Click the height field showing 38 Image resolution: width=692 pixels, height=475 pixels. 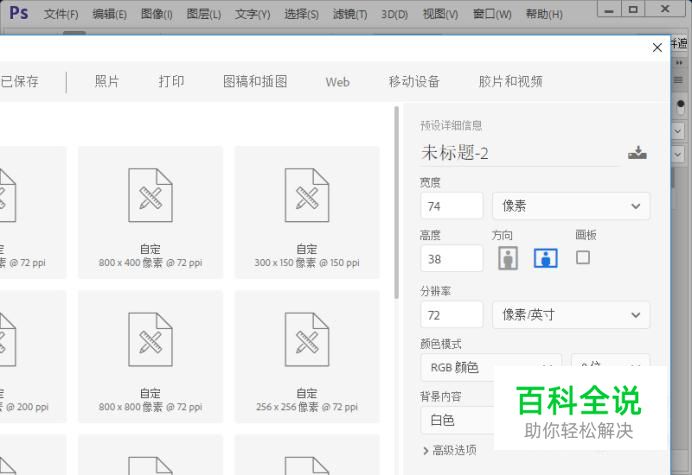tap(452, 259)
